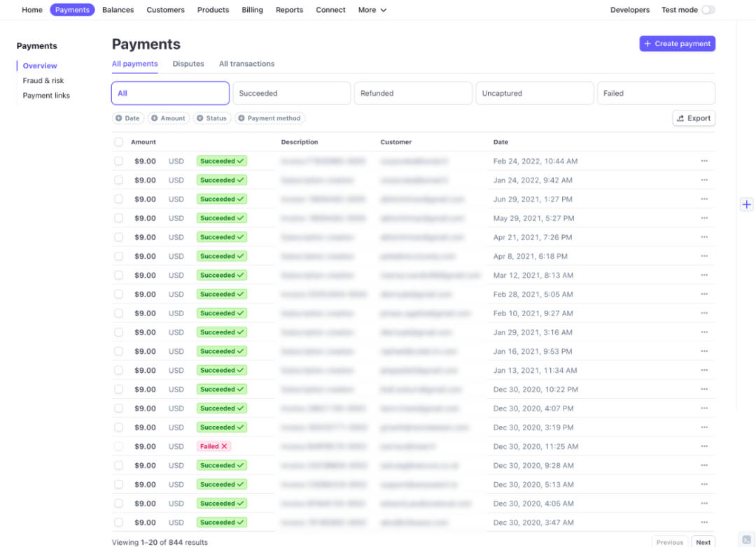Open actions menu for Apr 8, 2021 payment
Viewport: 756px width, 547px height.
[704, 256]
